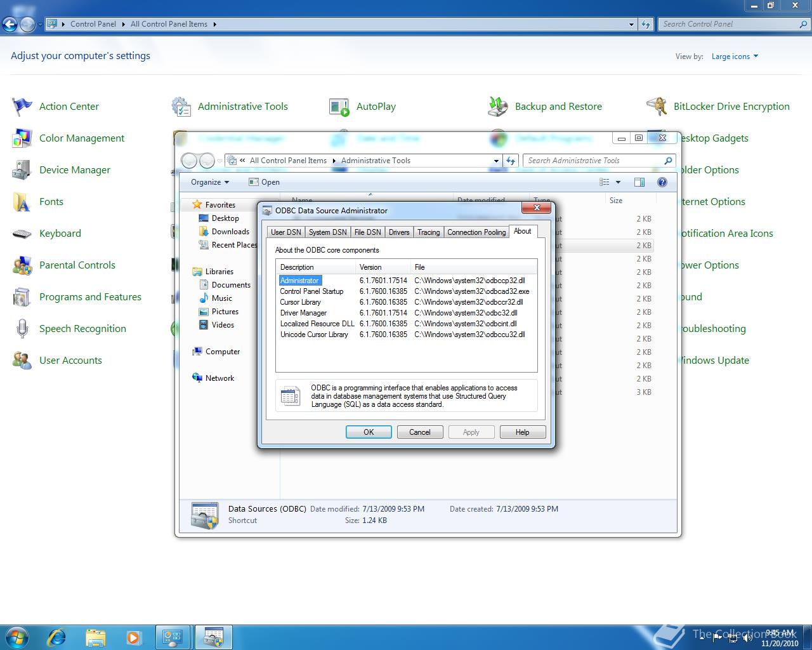This screenshot has width=812, height=650.
Task: Switch to the Connection Pooling tab
Action: 476,232
